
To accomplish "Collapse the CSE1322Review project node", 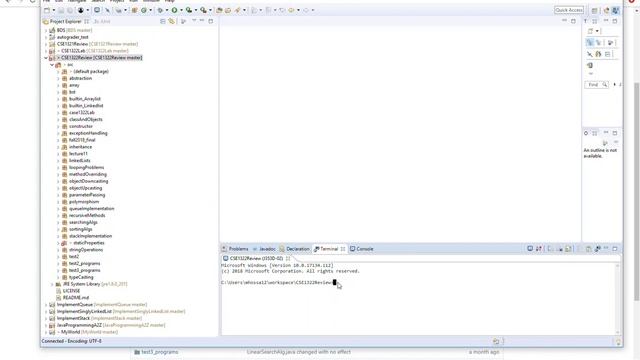I will (x=46, y=58).
